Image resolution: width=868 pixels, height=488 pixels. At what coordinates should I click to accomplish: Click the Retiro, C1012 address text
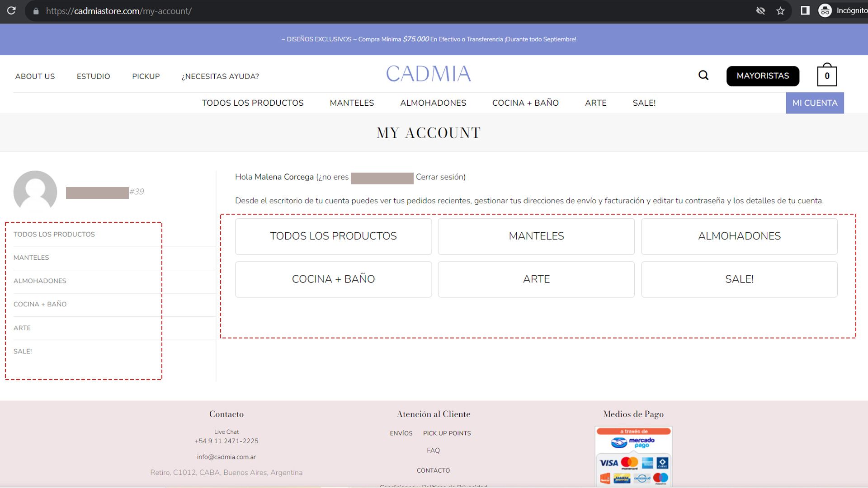click(x=226, y=473)
